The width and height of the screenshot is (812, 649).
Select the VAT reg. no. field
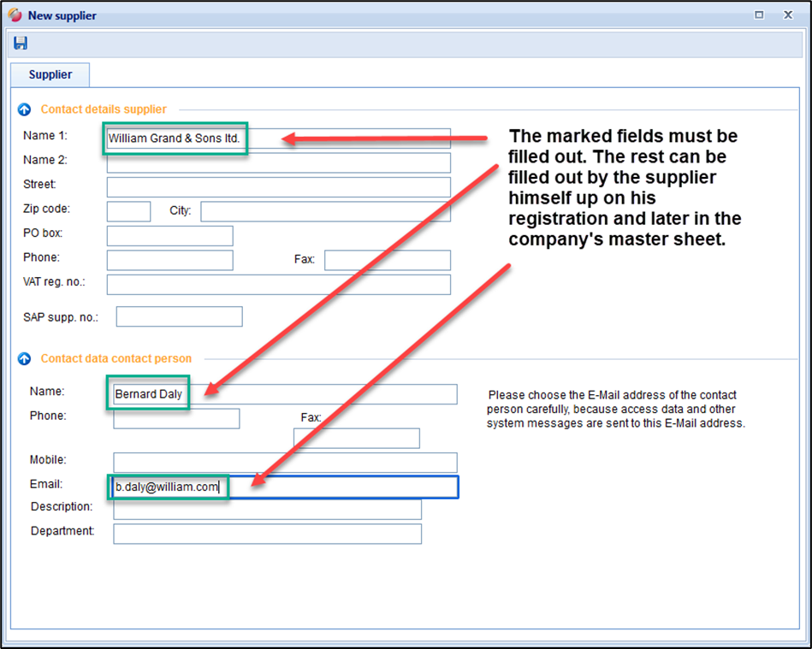click(x=278, y=285)
